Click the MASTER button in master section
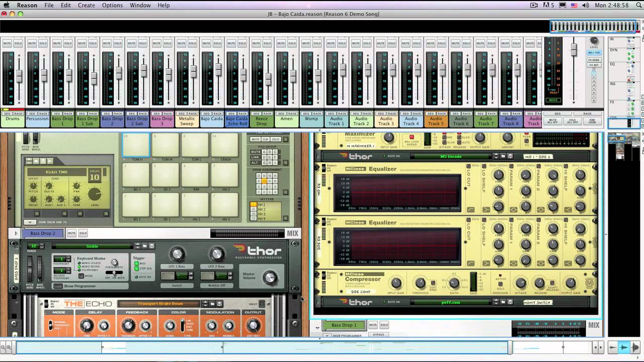The width and height of the screenshot is (644, 362). [594, 52]
